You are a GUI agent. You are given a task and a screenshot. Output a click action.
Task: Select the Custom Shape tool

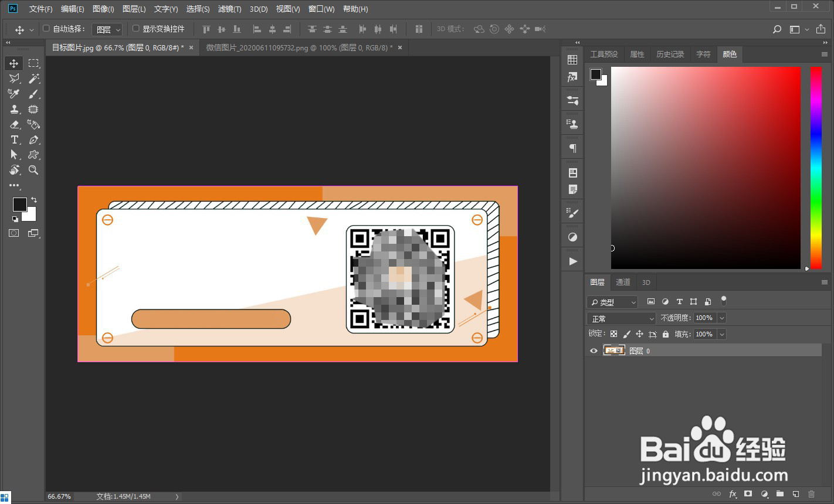pos(33,155)
